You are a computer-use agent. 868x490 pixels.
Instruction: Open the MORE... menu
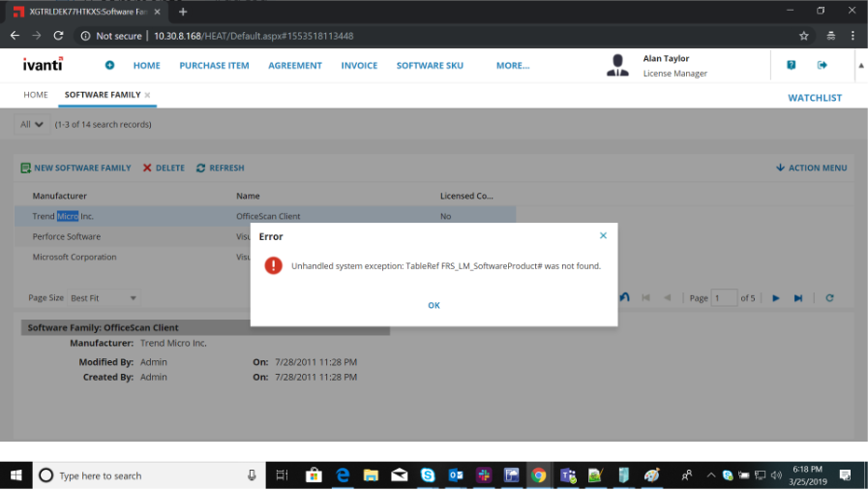coord(512,66)
